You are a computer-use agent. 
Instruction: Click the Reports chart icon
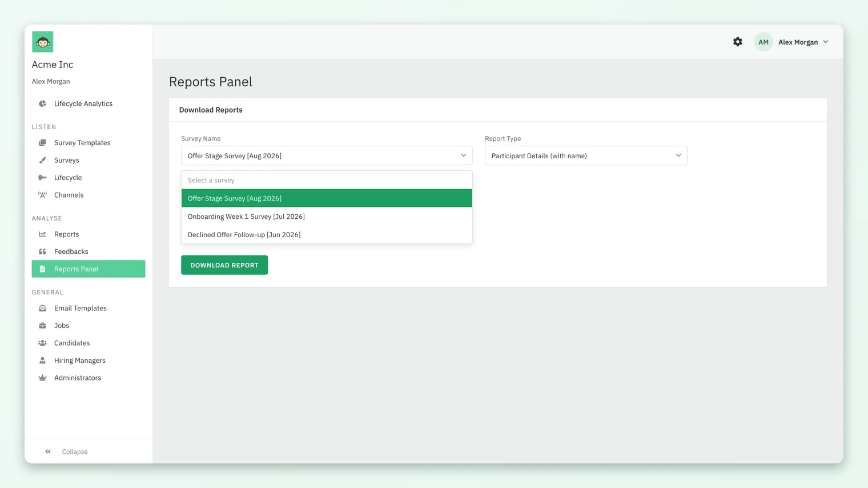click(x=42, y=234)
